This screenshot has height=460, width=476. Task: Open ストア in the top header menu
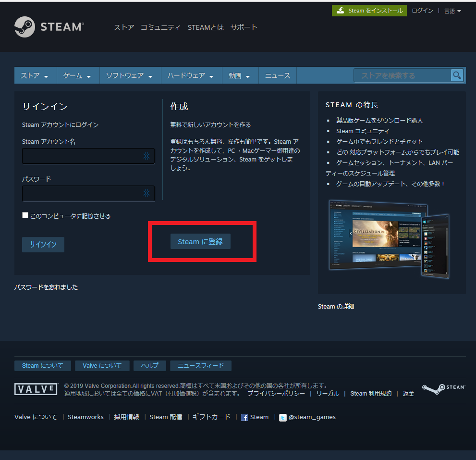click(x=124, y=27)
